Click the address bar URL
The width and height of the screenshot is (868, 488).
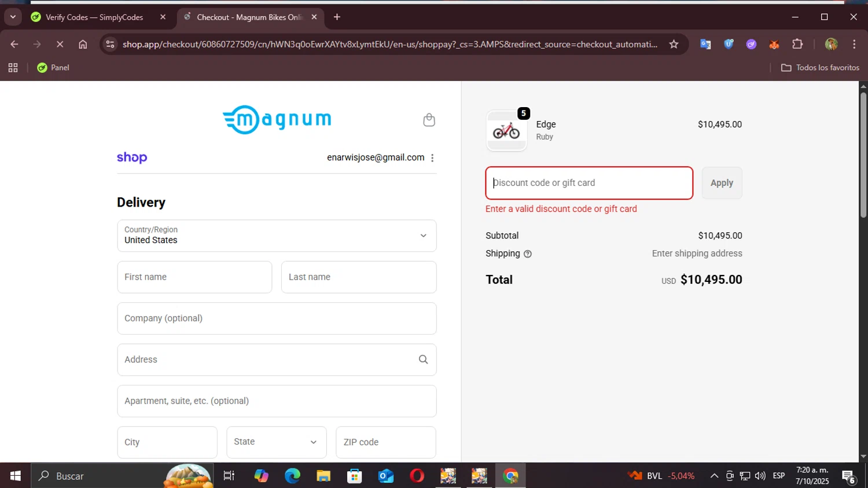click(389, 44)
